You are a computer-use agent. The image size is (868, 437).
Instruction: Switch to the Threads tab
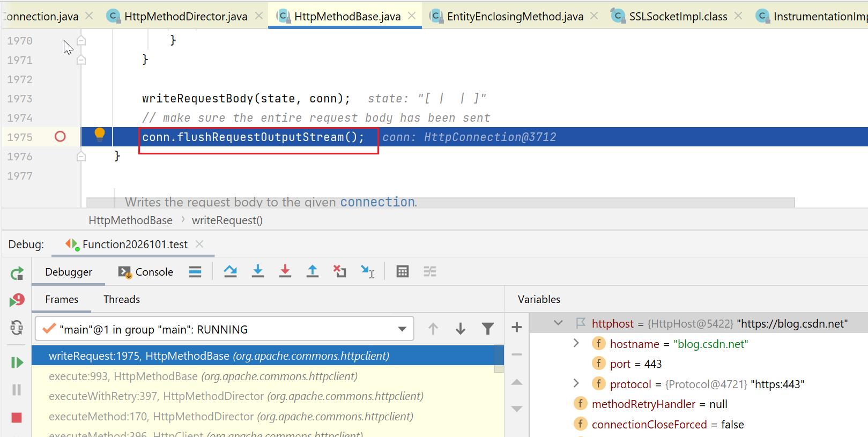(x=122, y=299)
